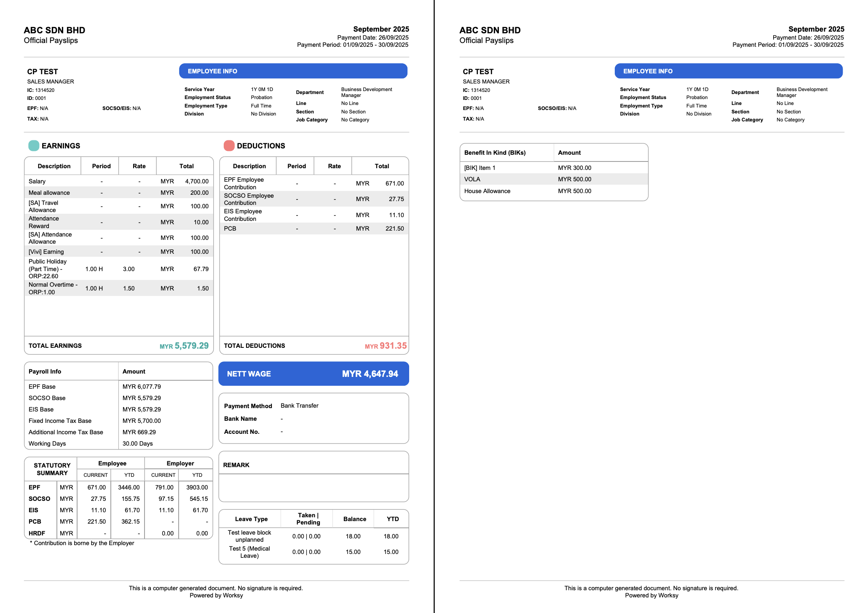Screen dimensions: 868x613
Task: Click the Payroll Info column header
Action: click(45, 371)
